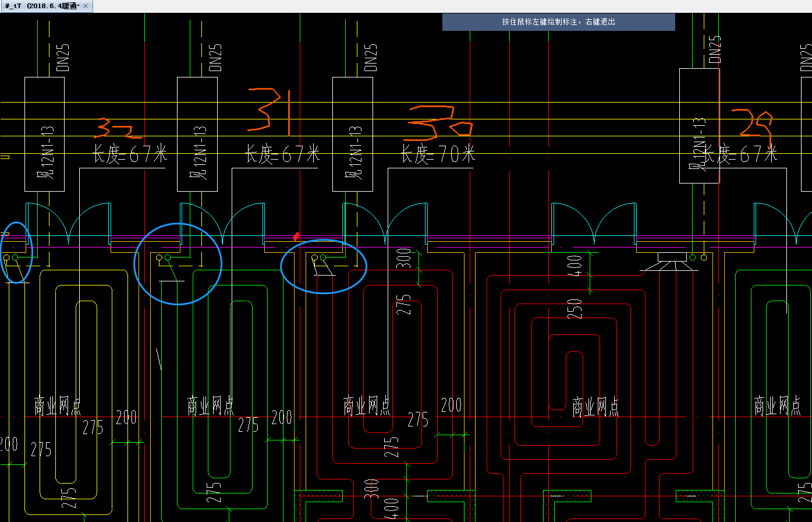Click the 400 dimension above the 250
This screenshot has height=522, width=812.
point(575,267)
